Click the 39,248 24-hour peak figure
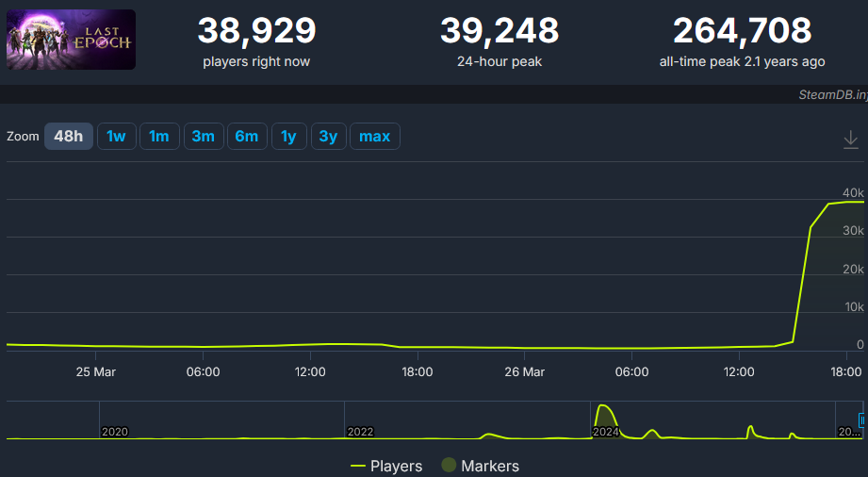Viewport: 868px width, 477px height. click(500, 30)
